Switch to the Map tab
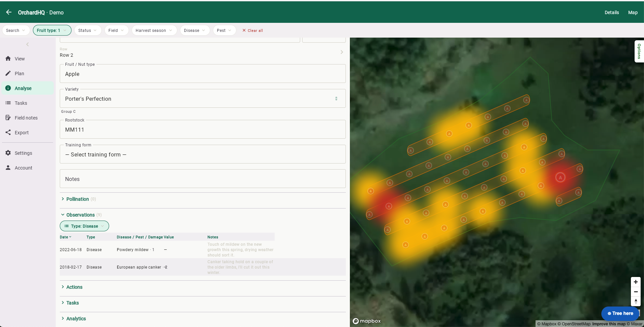The height and width of the screenshot is (327, 644). tap(633, 12)
